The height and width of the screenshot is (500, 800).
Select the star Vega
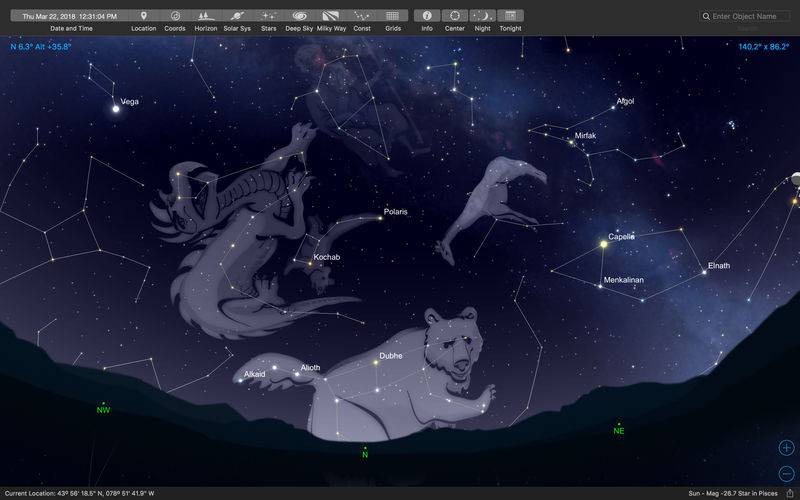[x=116, y=109]
